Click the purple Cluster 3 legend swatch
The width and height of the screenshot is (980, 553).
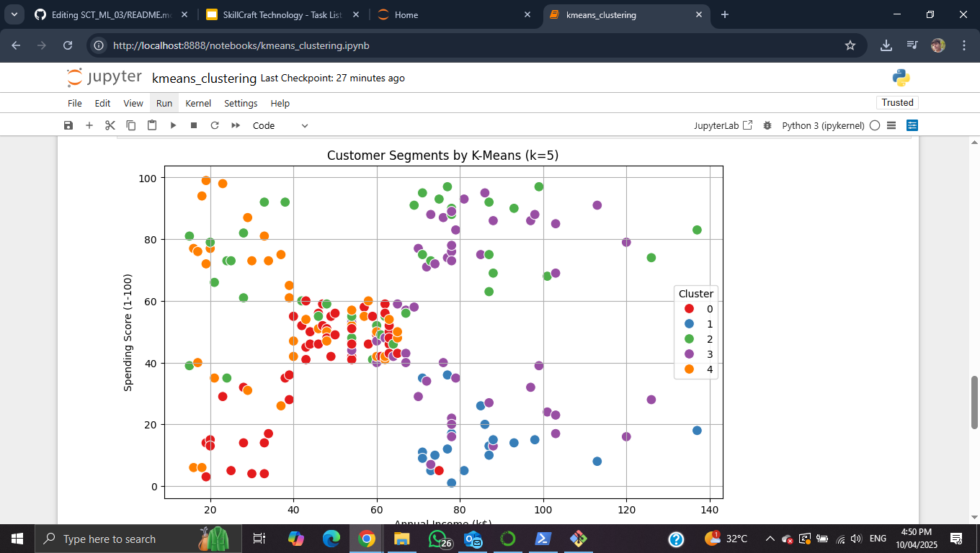[x=689, y=354]
